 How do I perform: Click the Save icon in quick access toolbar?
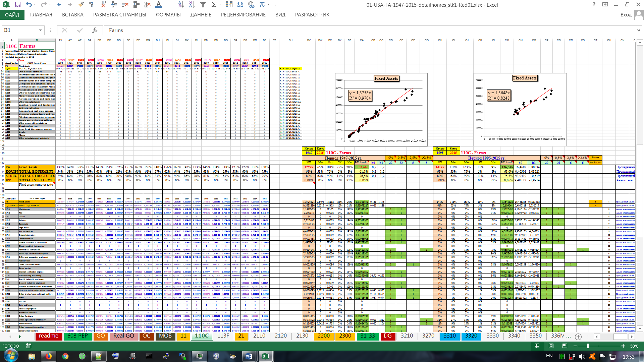tap(18, 5)
